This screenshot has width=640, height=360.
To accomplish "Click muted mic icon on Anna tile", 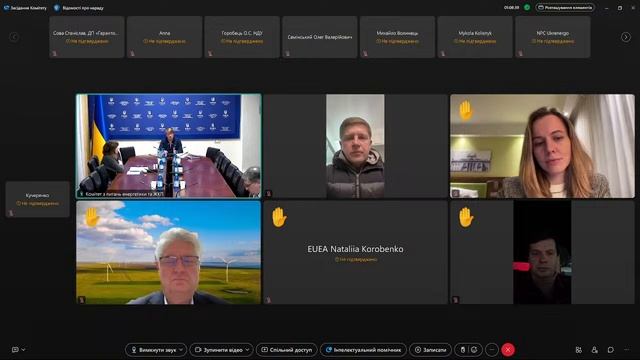I will pos(132,53).
